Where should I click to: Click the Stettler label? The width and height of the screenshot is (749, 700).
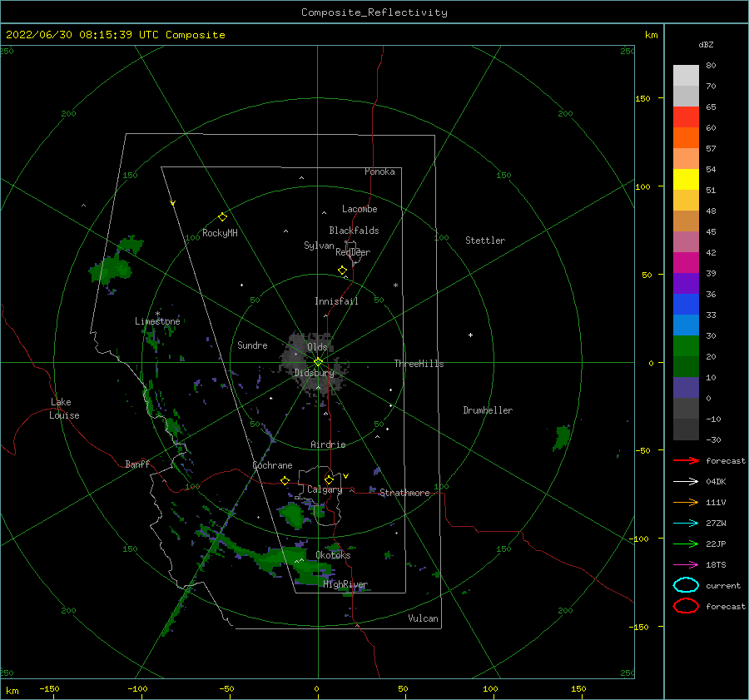point(485,241)
